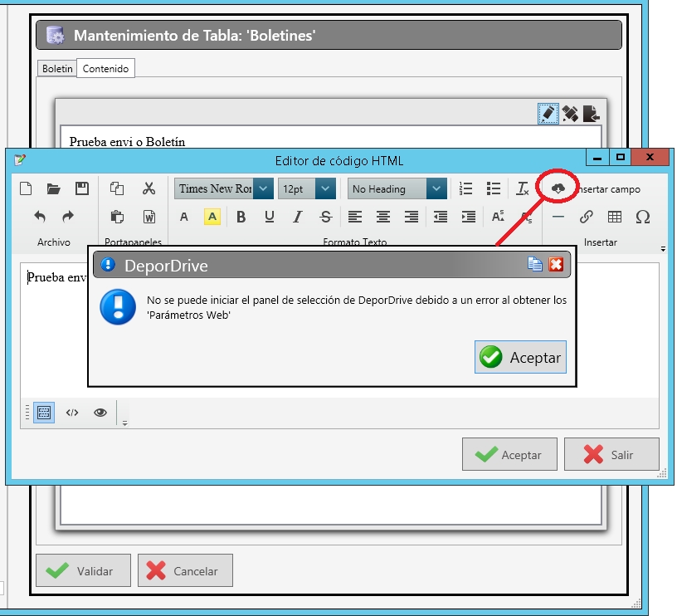Viewport: 677px width, 616px height.
Task: Expand the view-mode toolbar overflow
Action: coord(124,423)
